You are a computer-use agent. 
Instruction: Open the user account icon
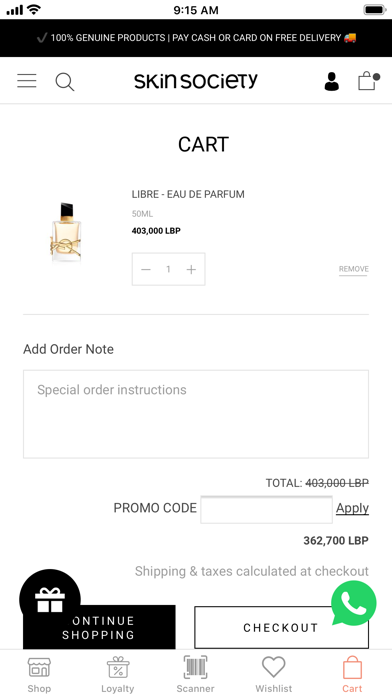point(331,82)
